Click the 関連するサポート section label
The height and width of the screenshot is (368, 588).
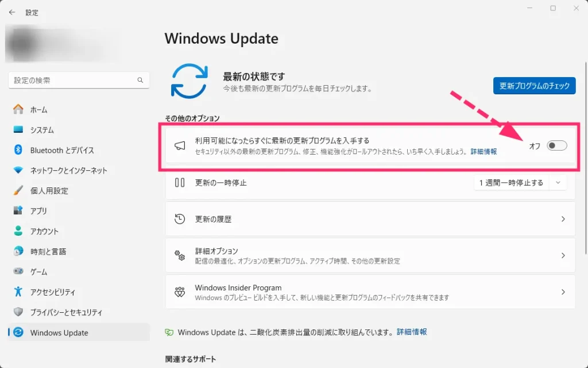[191, 359]
